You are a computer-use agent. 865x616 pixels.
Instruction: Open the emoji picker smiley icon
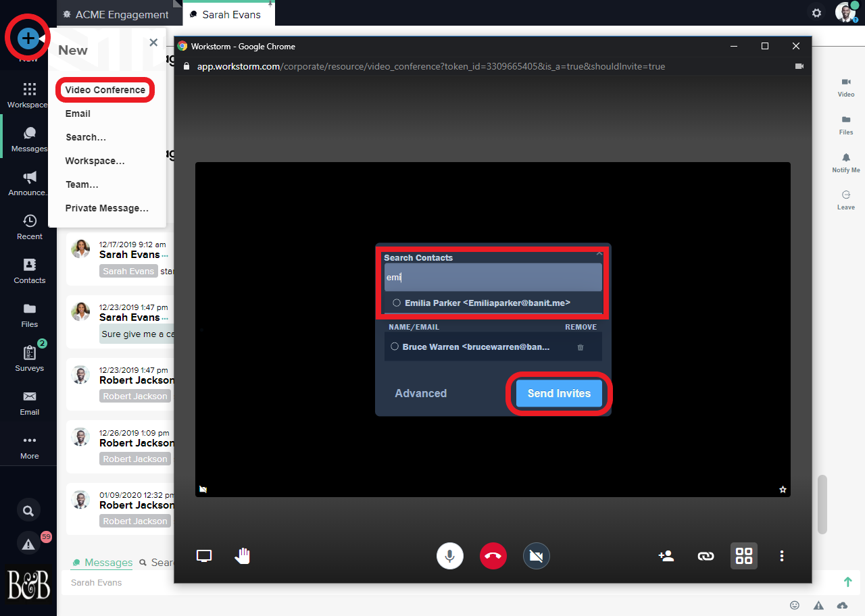pos(795,605)
